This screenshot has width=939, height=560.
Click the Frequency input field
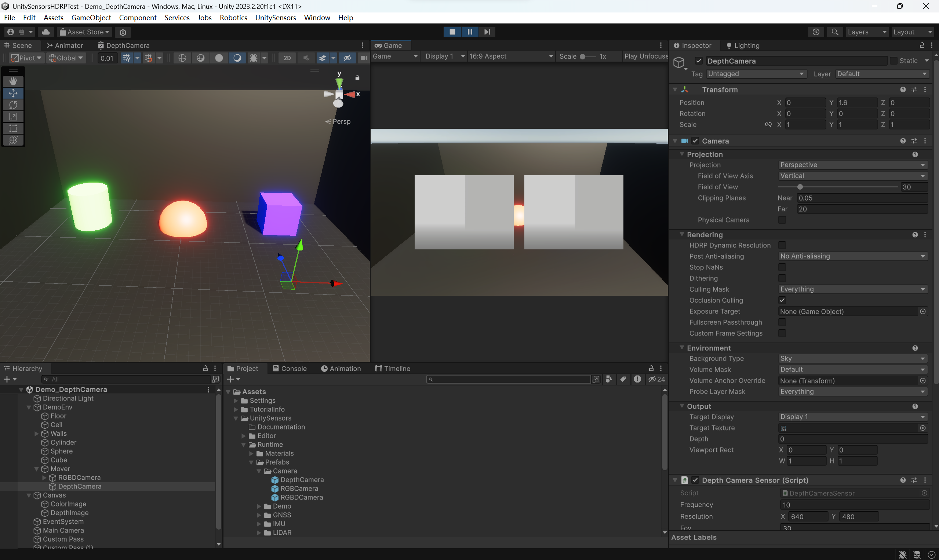point(854,505)
